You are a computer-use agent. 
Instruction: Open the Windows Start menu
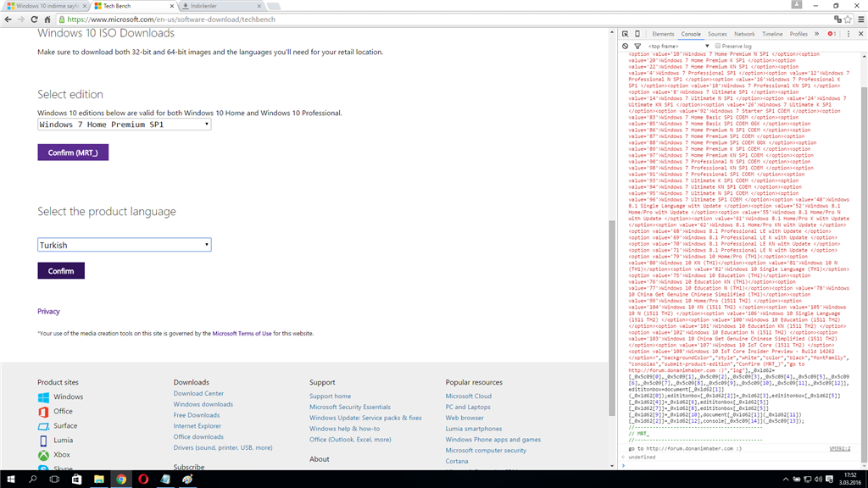tap(10, 480)
